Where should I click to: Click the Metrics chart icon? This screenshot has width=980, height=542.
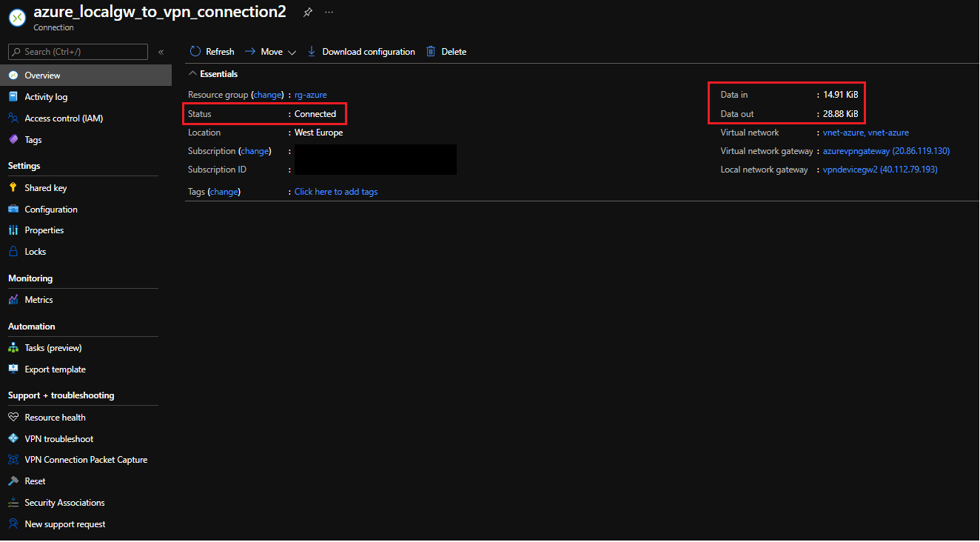(x=13, y=300)
